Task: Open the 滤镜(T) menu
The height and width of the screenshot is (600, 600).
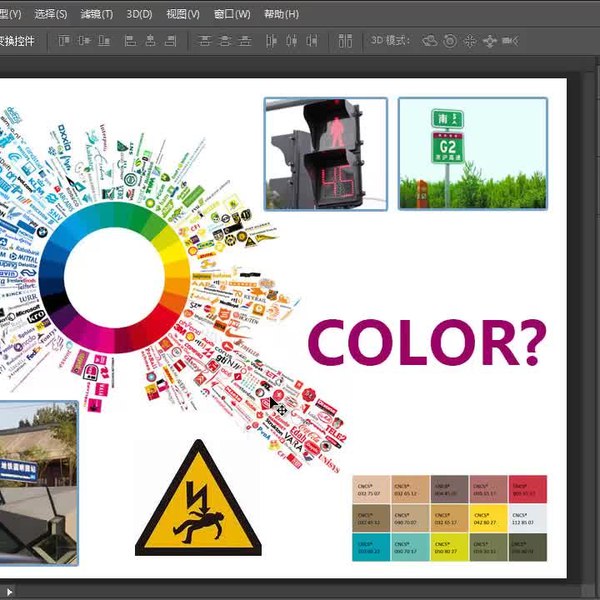Action: (x=97, y=14)
